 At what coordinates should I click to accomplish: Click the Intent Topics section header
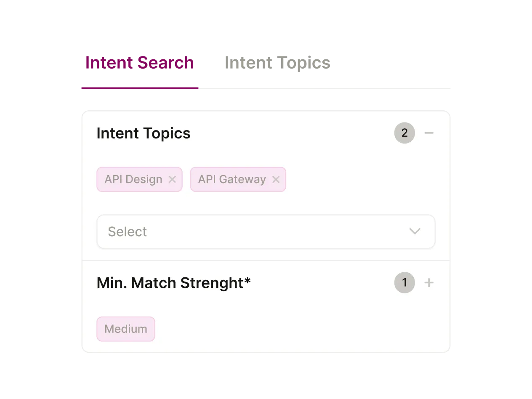pos(143,133)
